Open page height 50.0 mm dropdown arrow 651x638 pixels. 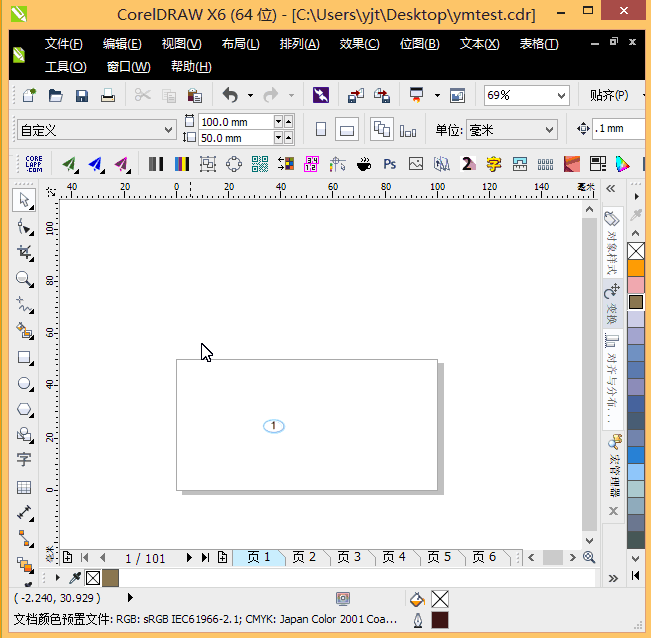pyautogui.click(x=278, y=137)
